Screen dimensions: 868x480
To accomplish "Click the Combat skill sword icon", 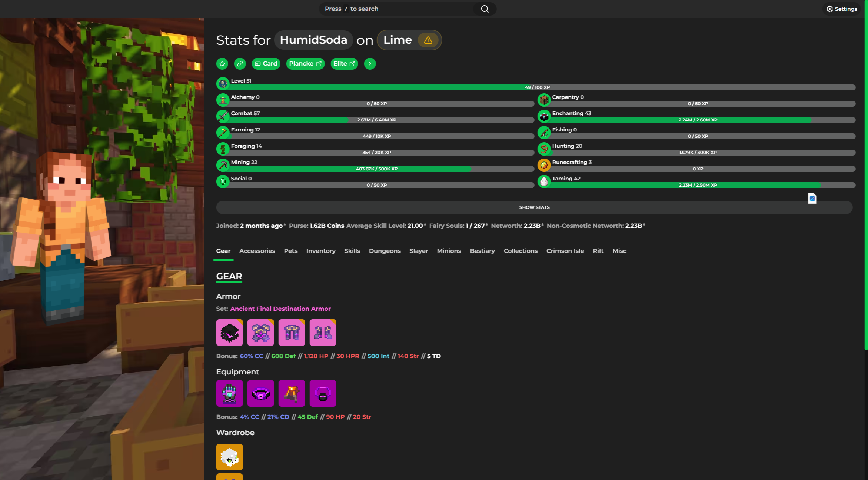I will [223, 116].
